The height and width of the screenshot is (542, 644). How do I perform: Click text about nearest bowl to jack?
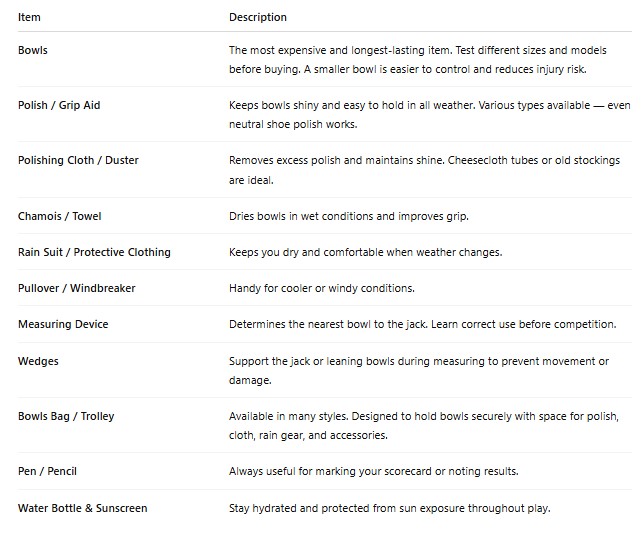point(423,324)
